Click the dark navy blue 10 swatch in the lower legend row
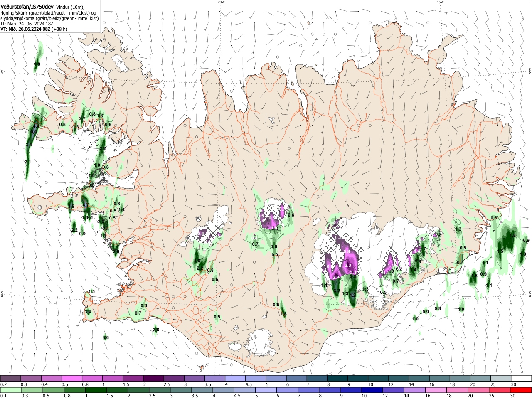Image resolution: width=532 pixels, height=399 pixels. 372,390
